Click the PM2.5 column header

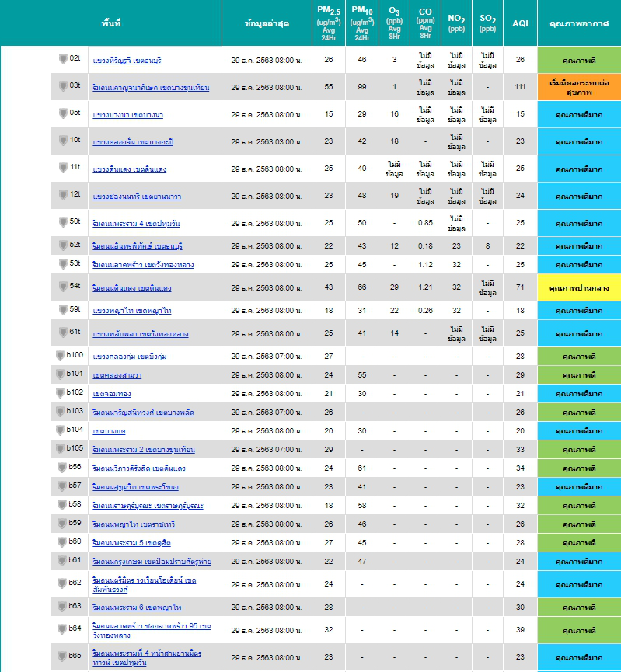329,23
